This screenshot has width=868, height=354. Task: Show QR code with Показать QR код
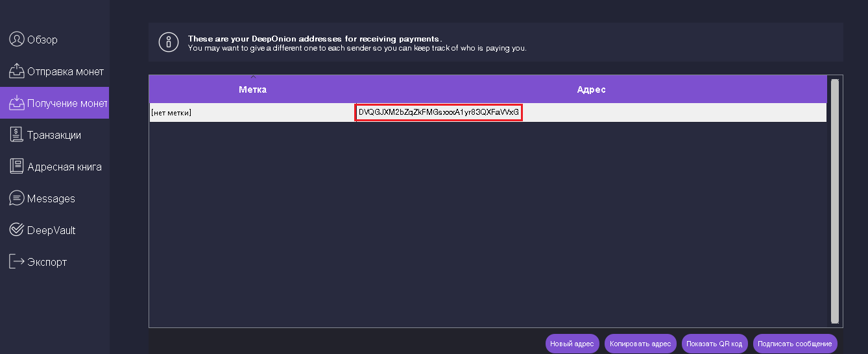[715, 344]
